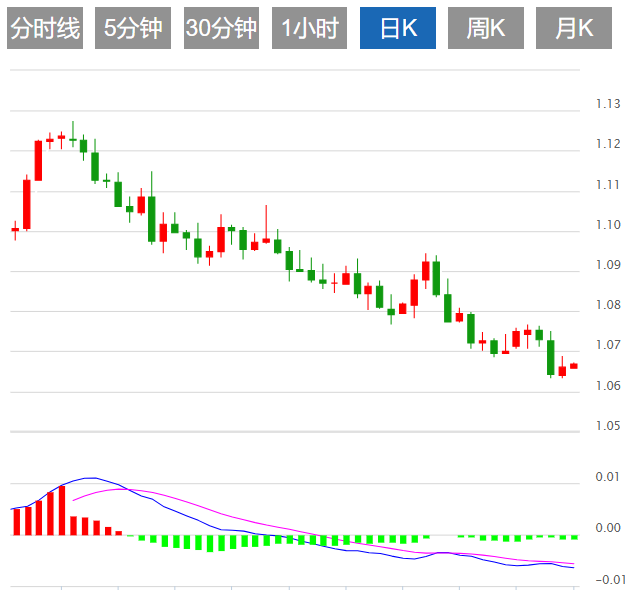
Task: Select the 日K daily candlestick tab
Action: (398, 28)
